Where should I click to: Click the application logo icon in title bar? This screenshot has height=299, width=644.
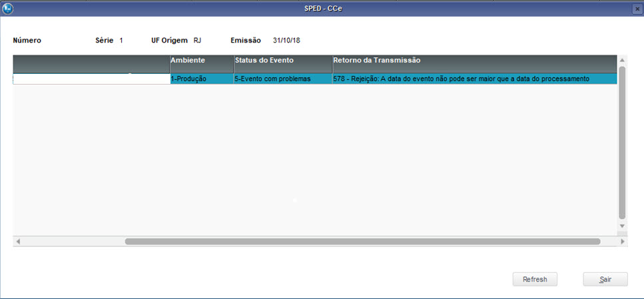coord(8,9)
